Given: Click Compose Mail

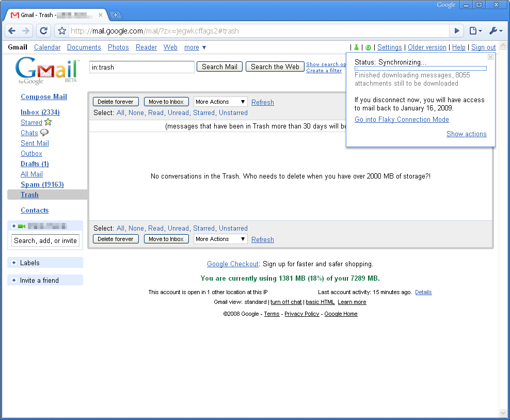Looking at the screenshot, I should pos(44,96).
